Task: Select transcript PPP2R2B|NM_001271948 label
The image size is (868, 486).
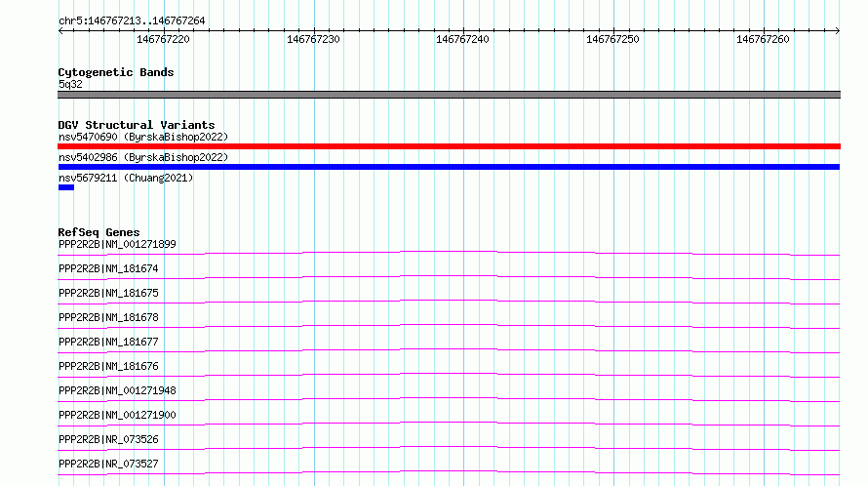Action: point(117,390)
